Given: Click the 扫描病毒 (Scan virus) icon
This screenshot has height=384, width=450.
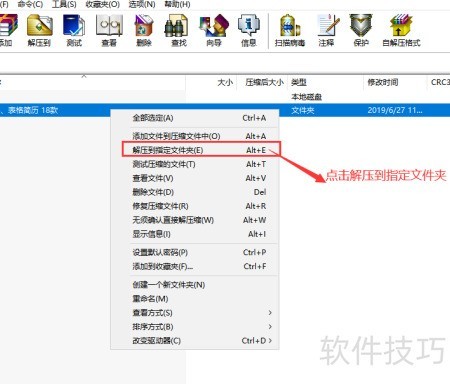Looking at the screenshot, I should (290, 30).
